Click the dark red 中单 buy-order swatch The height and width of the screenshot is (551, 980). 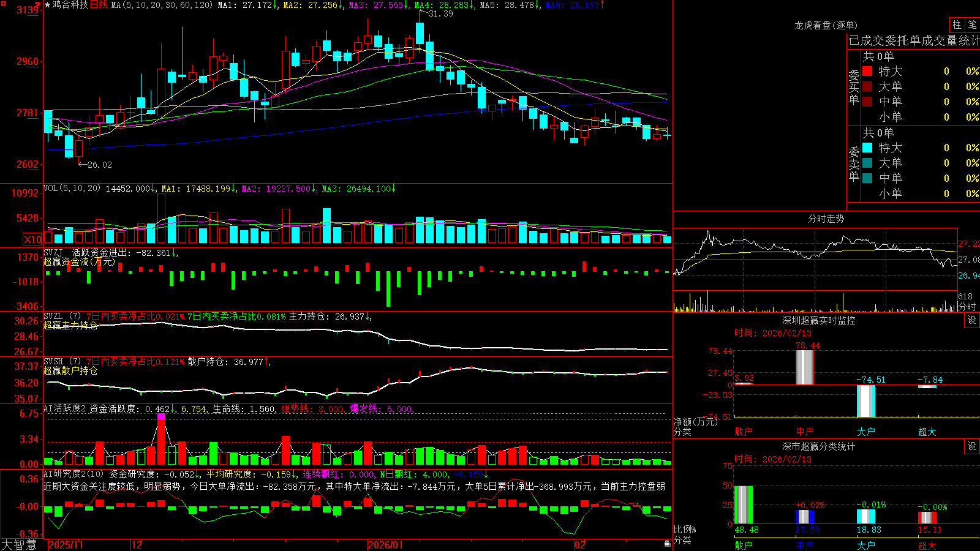(x=867, y=101)
